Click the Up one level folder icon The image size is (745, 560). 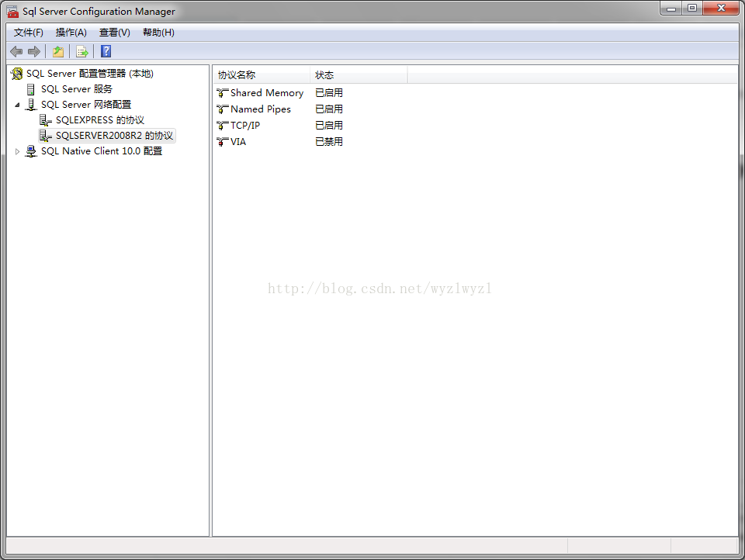(x=58, y=51)
